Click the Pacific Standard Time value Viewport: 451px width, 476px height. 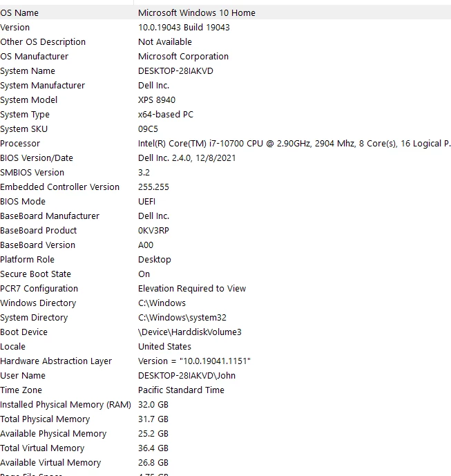181,390
